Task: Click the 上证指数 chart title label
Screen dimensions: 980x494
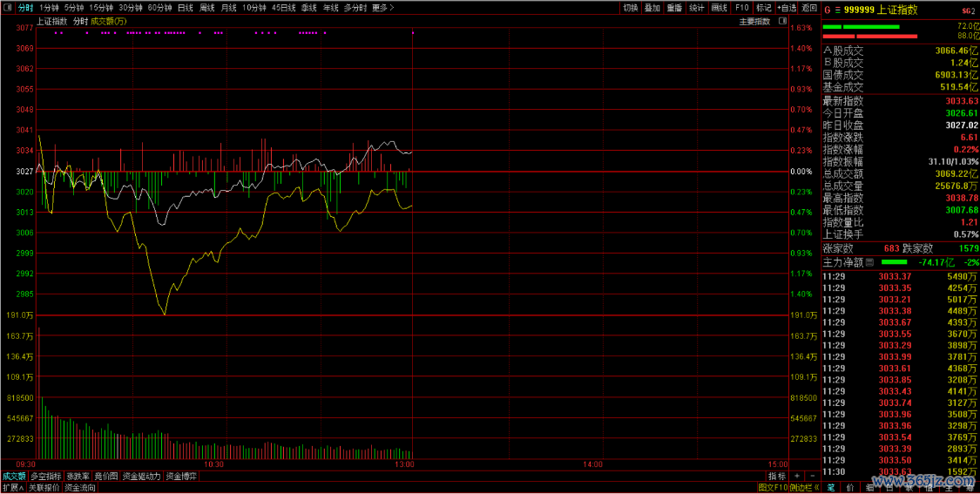Action: click(52, 21)
